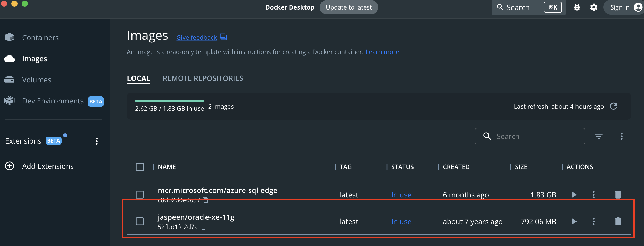Open more actions for oracle-xe-11g row

(x=593, y=221)
